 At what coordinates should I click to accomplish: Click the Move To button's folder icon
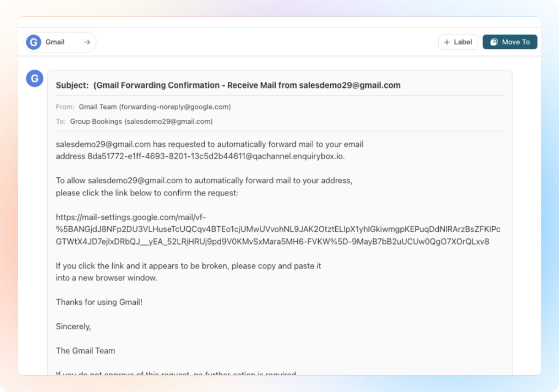494,42
